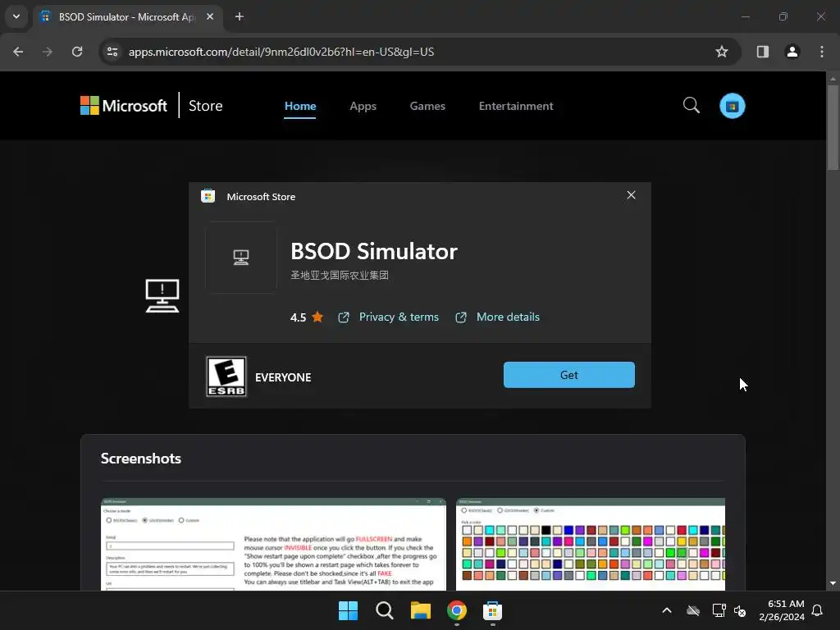Click the 4.5 rating value

[x=298, y=317]
